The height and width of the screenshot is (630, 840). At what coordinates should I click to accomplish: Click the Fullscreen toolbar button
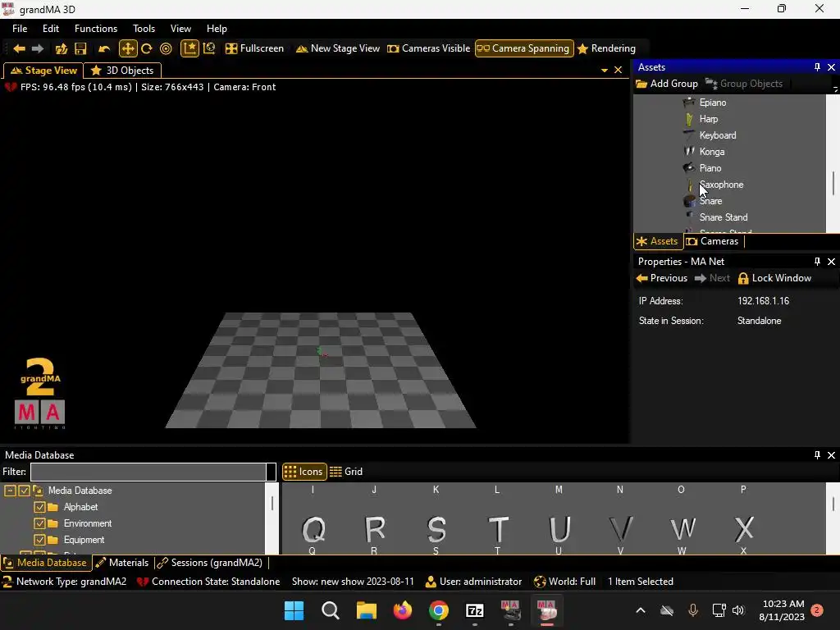(x=254, y=48)
